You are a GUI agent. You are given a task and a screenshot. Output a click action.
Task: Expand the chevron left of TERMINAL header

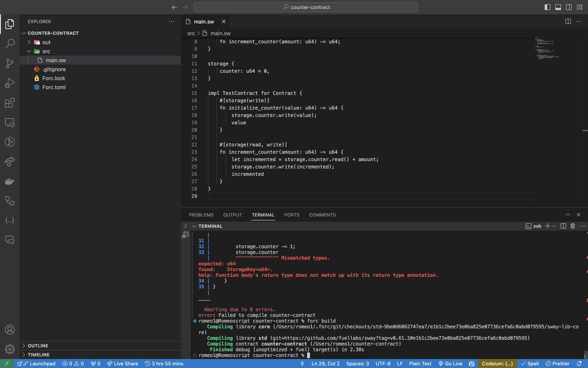click(186, 226)
